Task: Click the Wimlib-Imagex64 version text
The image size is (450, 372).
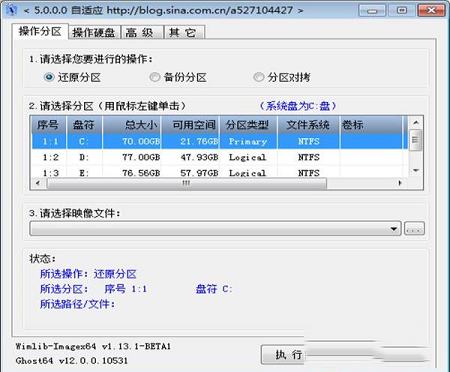Action: click(93, 347)
